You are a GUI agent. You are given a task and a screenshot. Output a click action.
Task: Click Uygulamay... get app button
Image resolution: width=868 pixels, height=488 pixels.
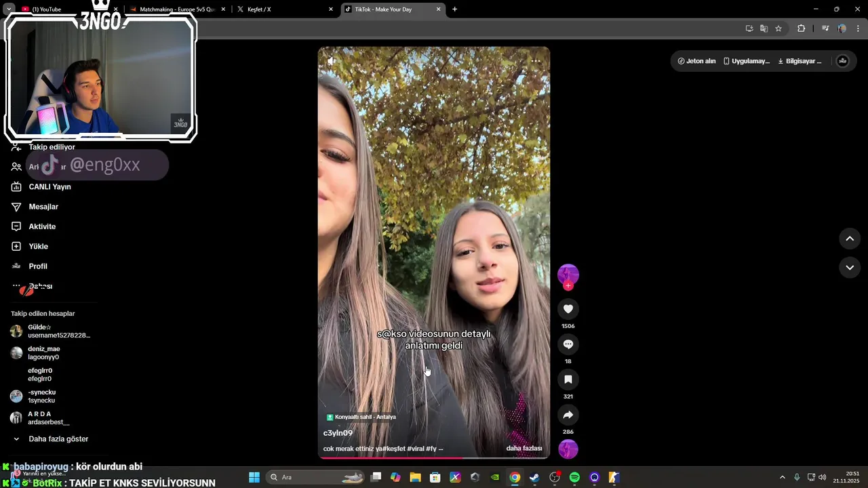click(x=747, y=61)
